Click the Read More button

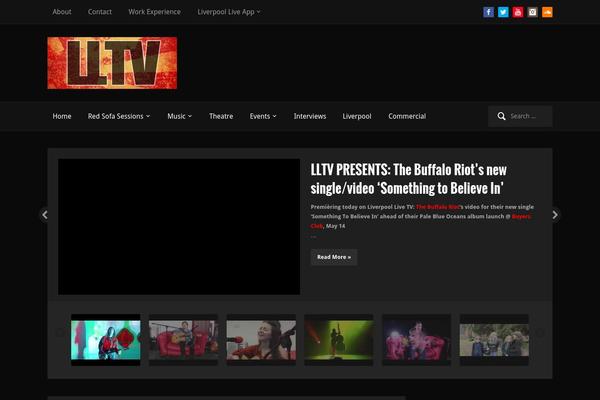[334, 257]
